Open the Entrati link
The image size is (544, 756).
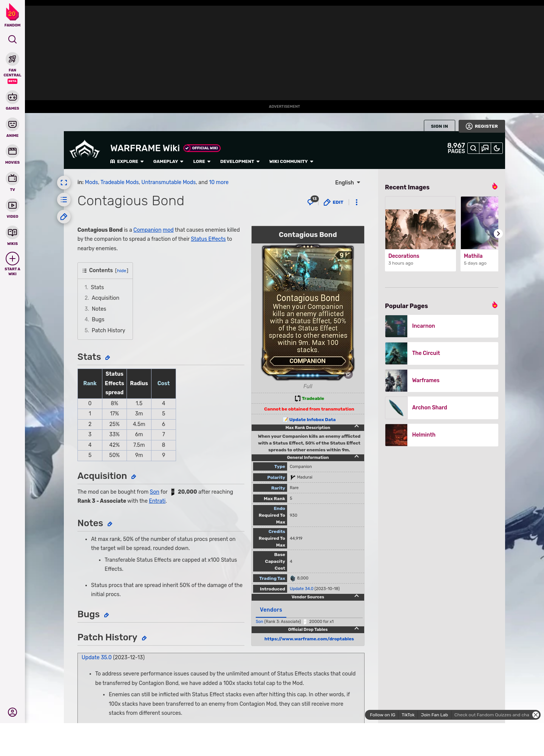pyautogui.click(x=157, y=501)
